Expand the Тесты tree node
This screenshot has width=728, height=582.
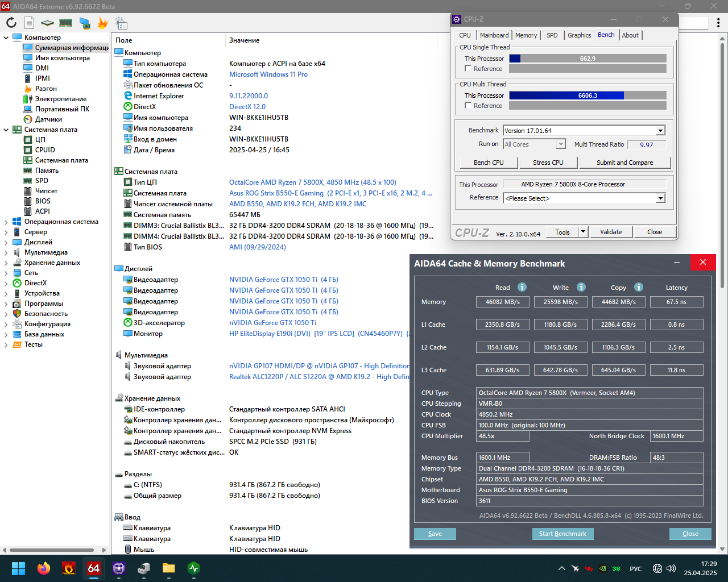click(x=6, y=344)
